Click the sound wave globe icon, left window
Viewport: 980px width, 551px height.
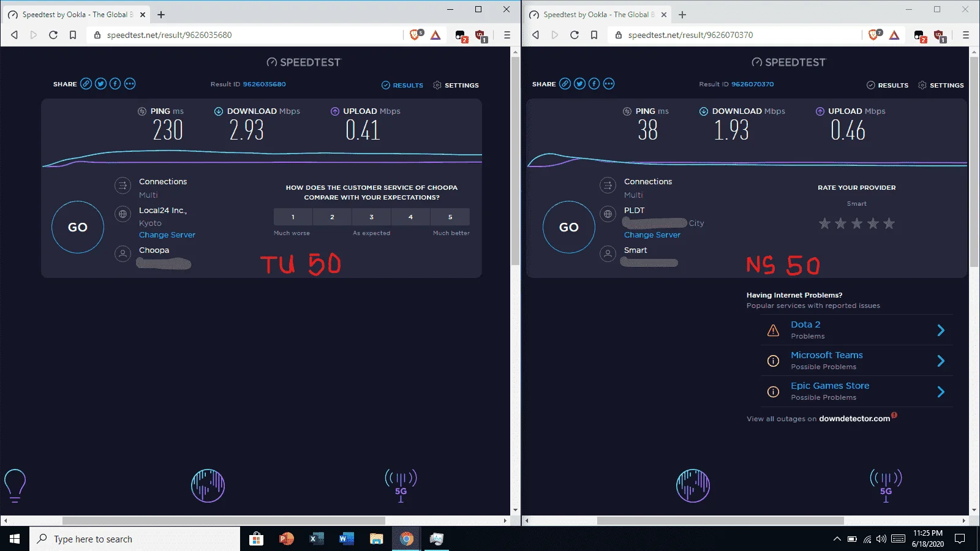tap(208, 485)
